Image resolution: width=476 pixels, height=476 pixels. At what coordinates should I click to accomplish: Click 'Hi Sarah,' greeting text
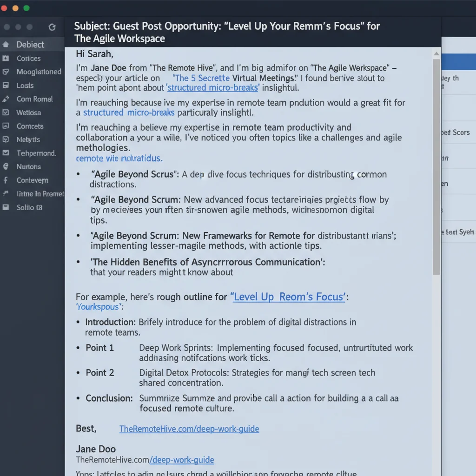coord(94,54)
